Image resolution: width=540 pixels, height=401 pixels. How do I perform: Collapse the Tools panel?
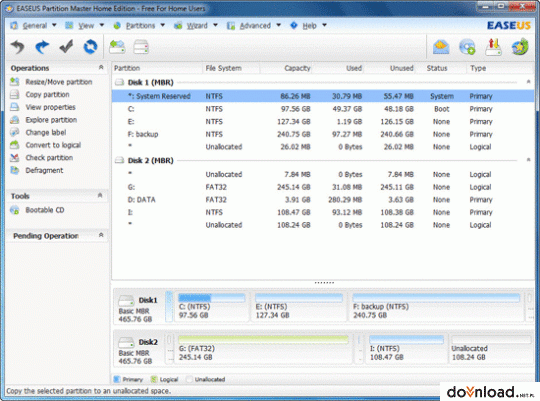100,195
